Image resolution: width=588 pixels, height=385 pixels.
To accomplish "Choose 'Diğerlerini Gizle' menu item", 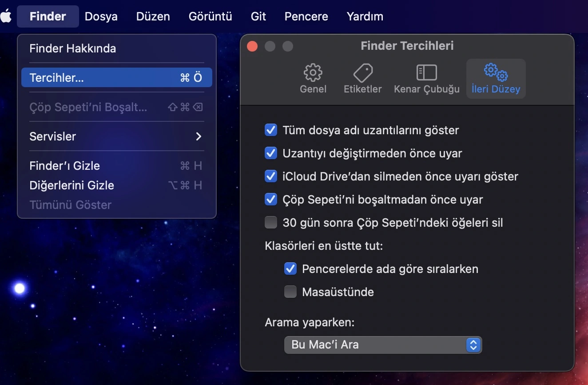I will (x=117, y=185).
